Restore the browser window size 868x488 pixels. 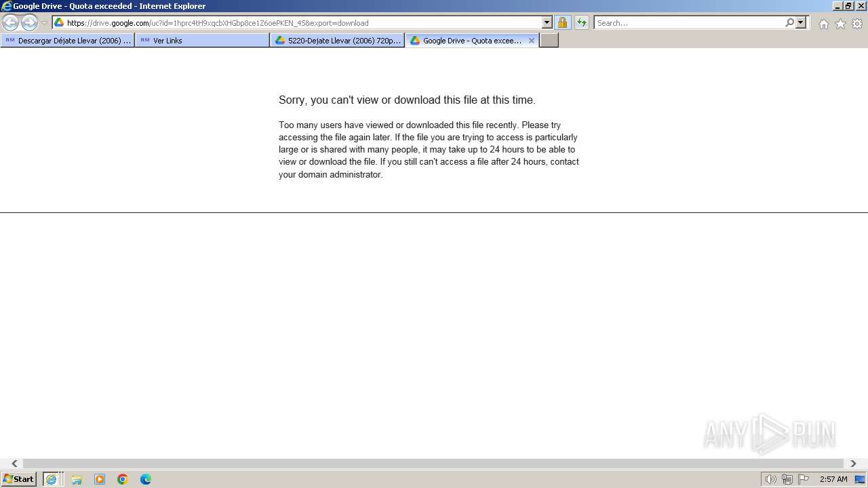click(x=848, y=6)
